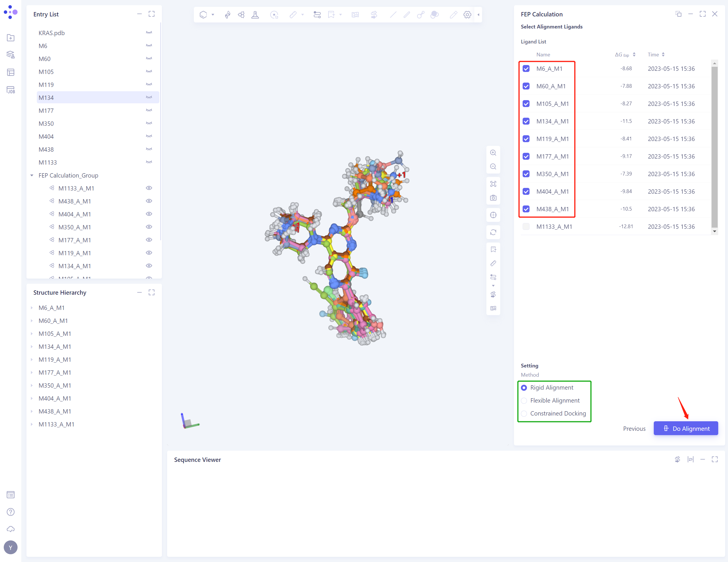
Task: Open the JOB panel icon in sidebar
Action: 11,90
